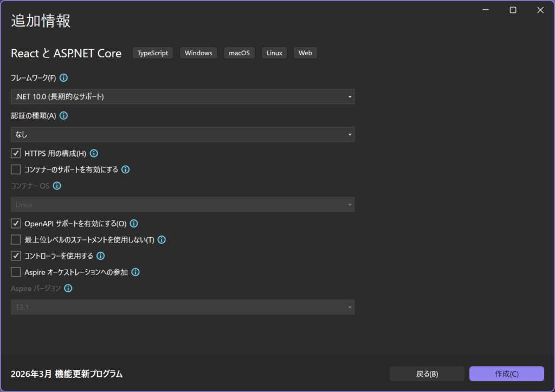The width and height of the screenshot is (555, 392).
Task: Check 最上位レベルのステートメントを使用しない checkbox
Action: pos(16,240)
